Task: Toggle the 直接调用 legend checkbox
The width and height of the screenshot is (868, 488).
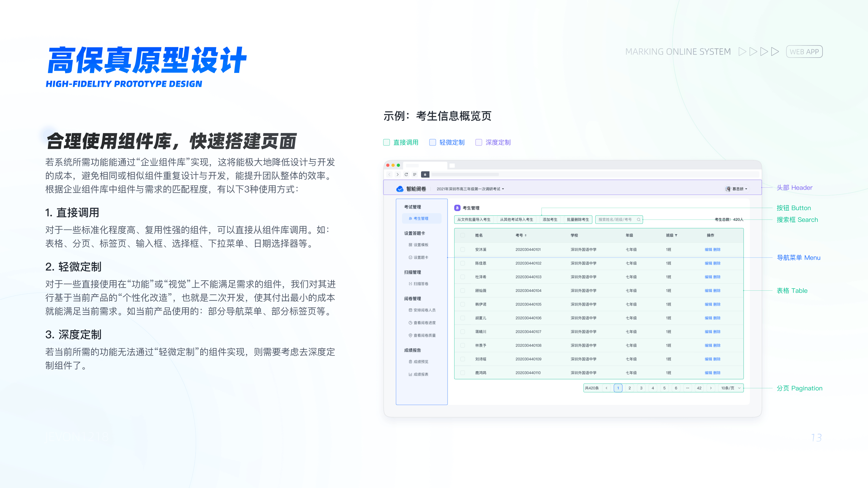Action: 386,142
